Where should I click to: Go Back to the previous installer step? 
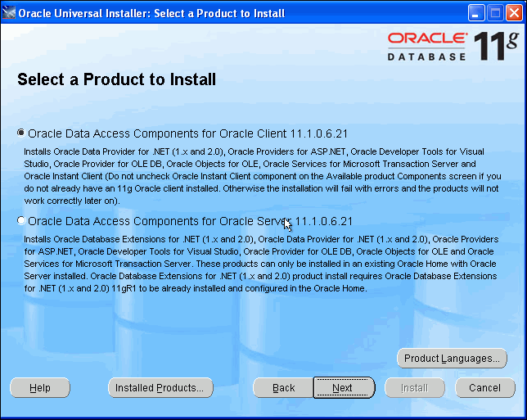(x=283, y=388)
